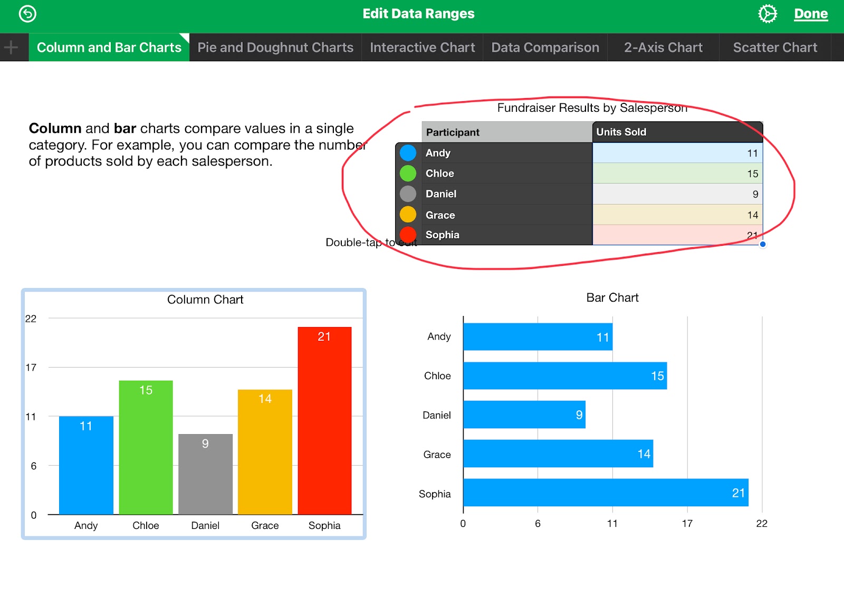Image resolution: width=844 pixels, height=616 pixels.
Task: Grab the blue data range selection handle
Action: (763, 244)
